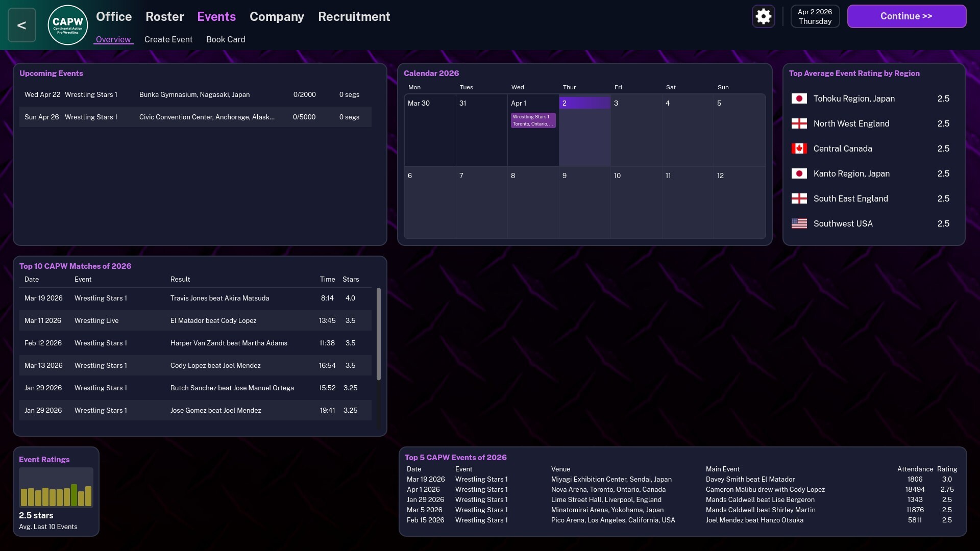Click Japan flag next to Tohoku Region
980x551 pixels.
pos(799,98)
